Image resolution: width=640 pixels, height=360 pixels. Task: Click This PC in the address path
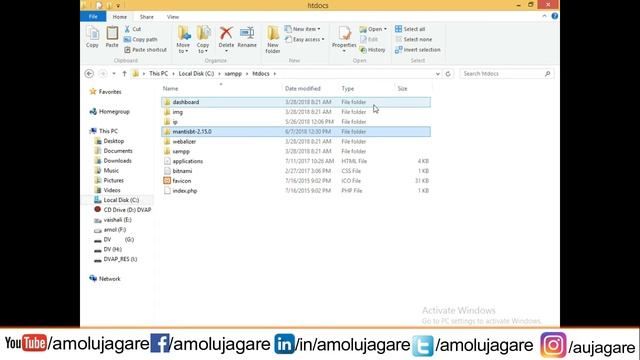[158, 73]
